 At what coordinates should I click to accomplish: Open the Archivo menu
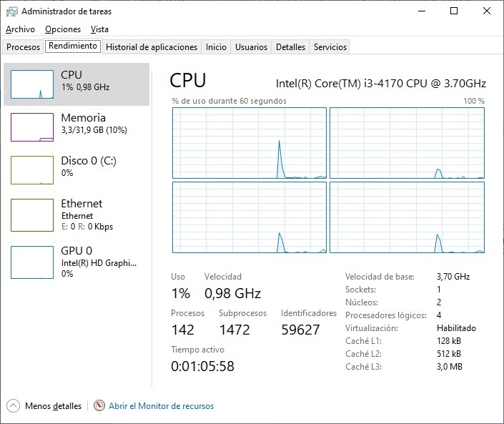[x=20, y=29]
